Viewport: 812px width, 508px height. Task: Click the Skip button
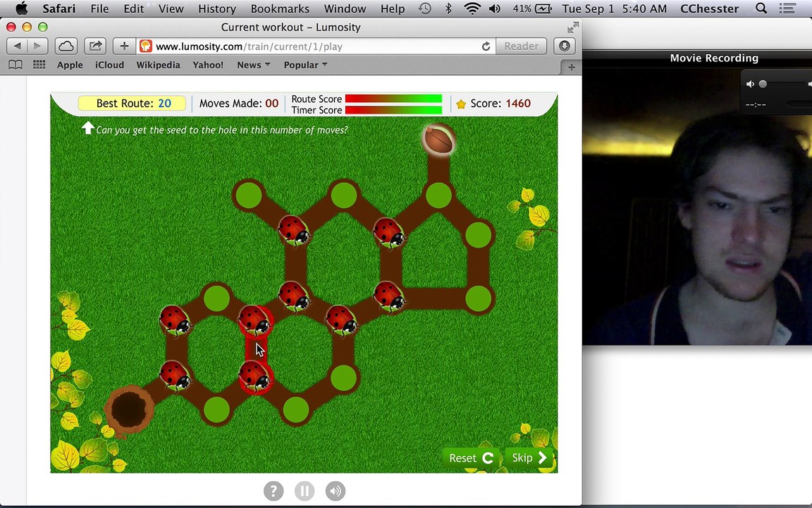pos(529,458)
